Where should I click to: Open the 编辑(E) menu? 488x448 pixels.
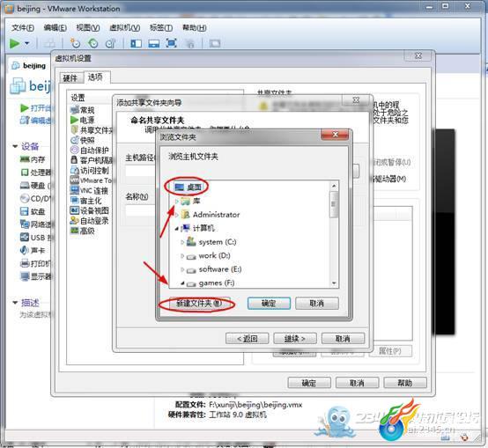click(55, 27)
